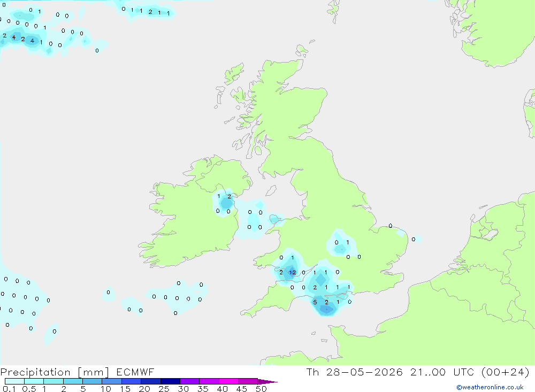Click the '0.1' legend scale label

pyautogui.click(x=9, y=389)
